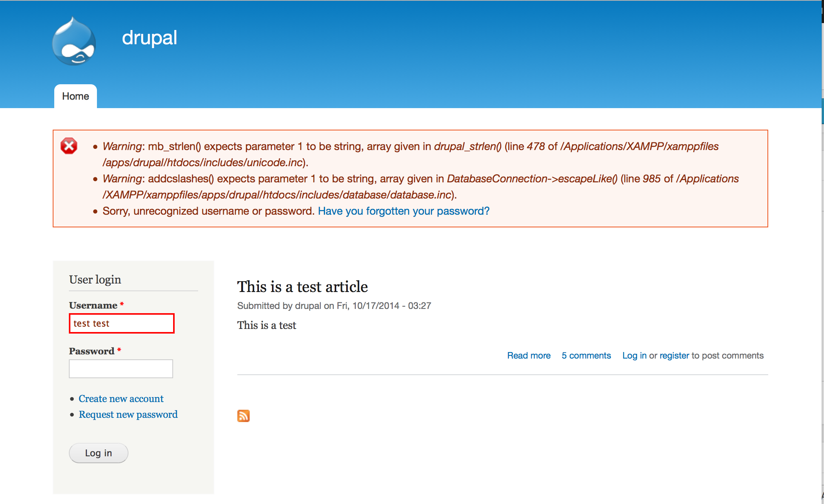Image resolution: width=824 pixels, height=504 pixels.
Task: Click the Drupal droplet logo
Action: pyautogui.click(x=74, y=41)
